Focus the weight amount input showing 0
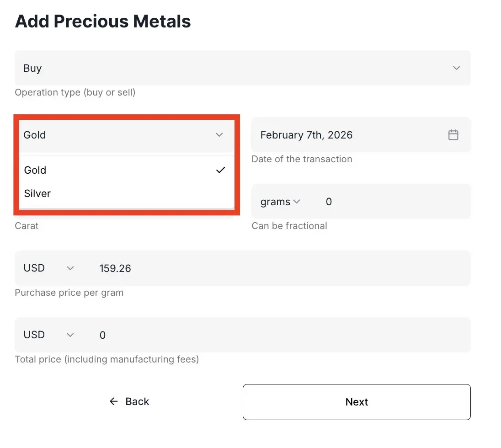The width and height of the screenshot is (501, 448). (x=389, y=202)
